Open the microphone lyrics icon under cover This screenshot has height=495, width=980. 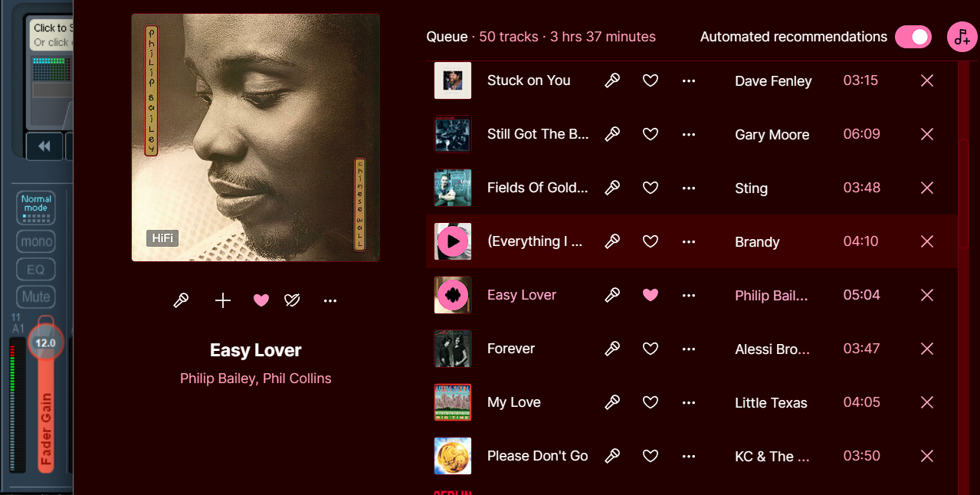pos(181,300)
